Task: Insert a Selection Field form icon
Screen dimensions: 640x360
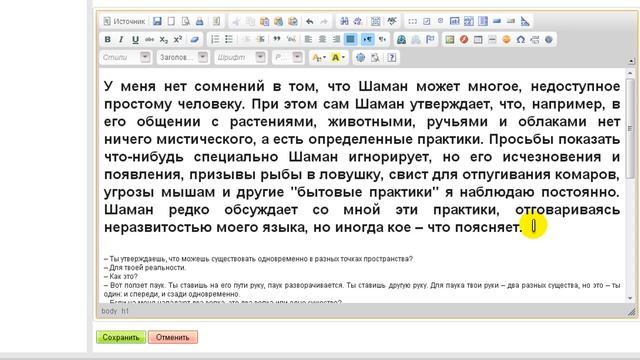Action: (483, 21)
